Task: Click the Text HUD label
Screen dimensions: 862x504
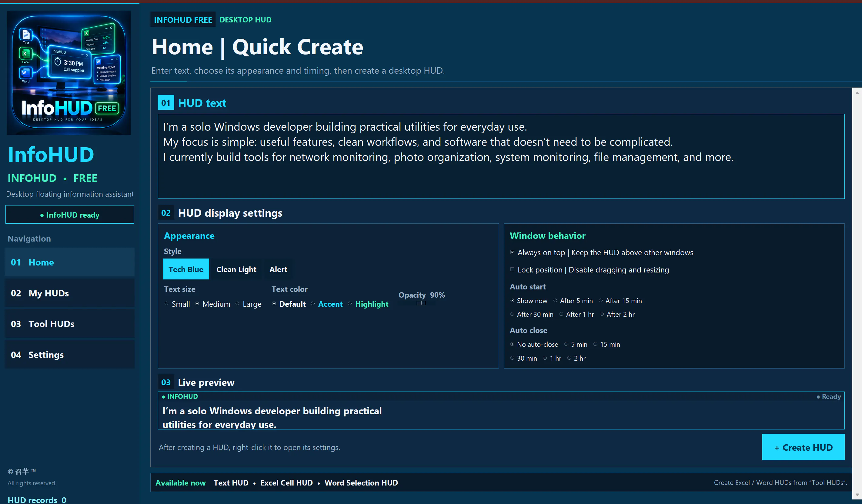Action: 231,483
